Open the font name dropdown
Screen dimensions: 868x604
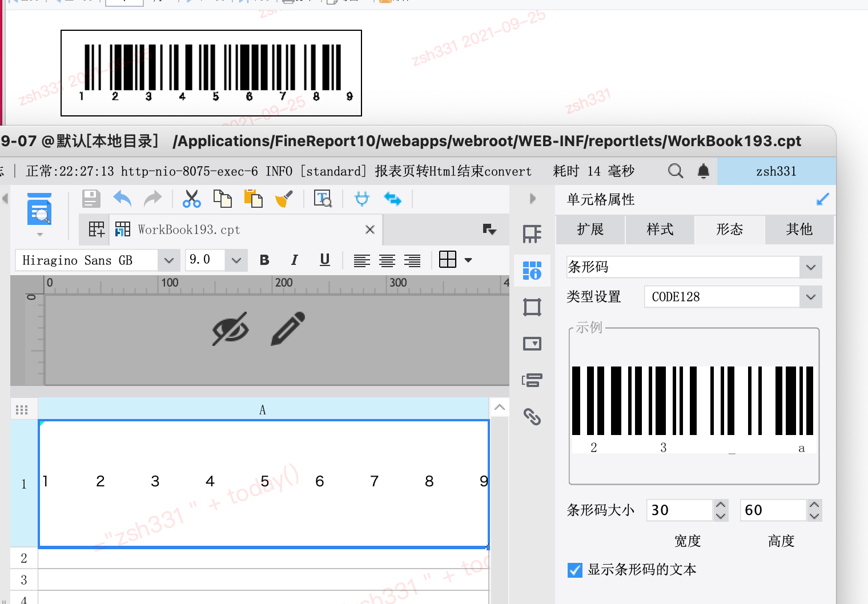168,260
